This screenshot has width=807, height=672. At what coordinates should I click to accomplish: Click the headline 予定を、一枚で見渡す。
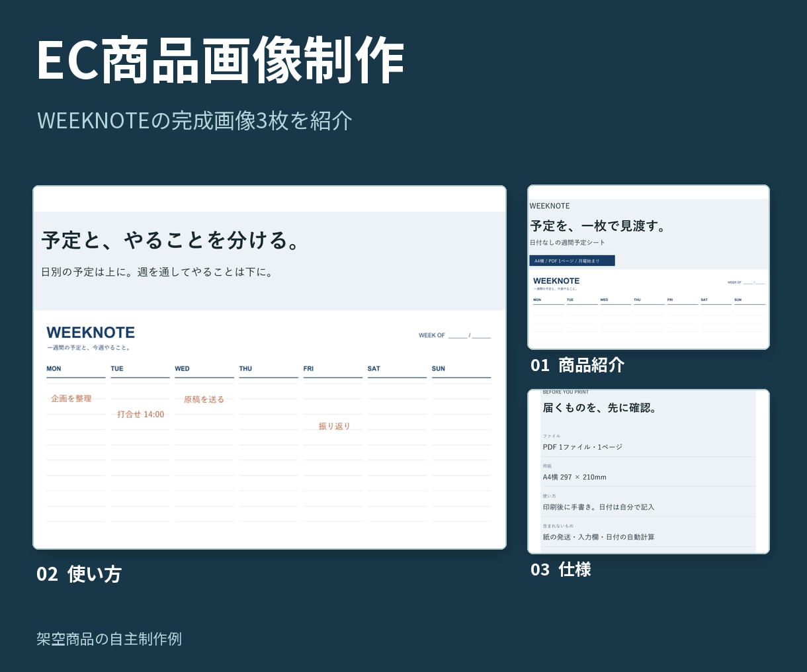599,226
